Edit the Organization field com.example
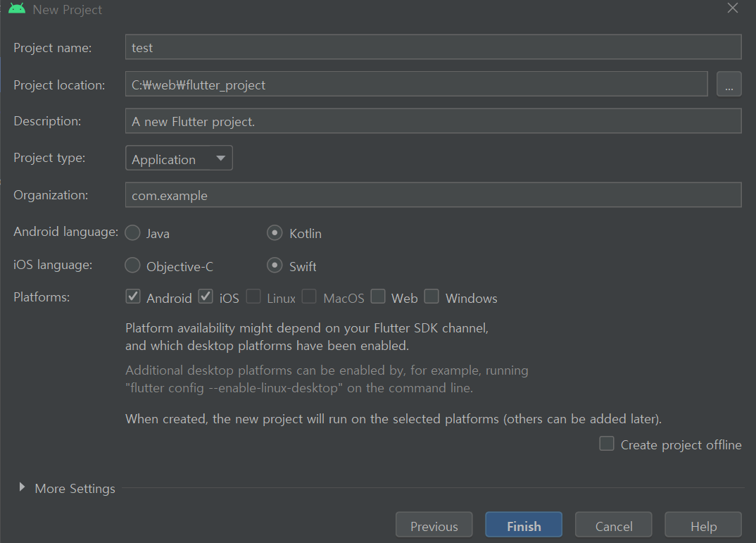This screenshot has height=543, width=756. [x=433, y=195]
